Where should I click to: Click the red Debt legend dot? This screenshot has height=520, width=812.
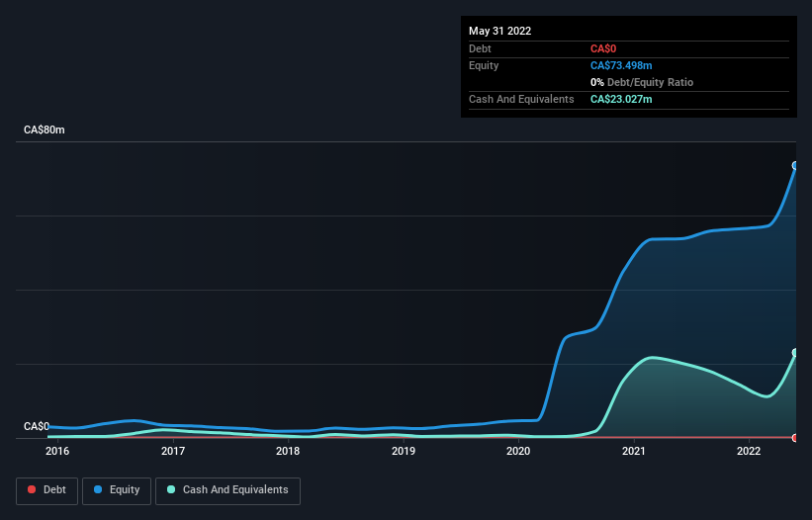pos(32,489)
